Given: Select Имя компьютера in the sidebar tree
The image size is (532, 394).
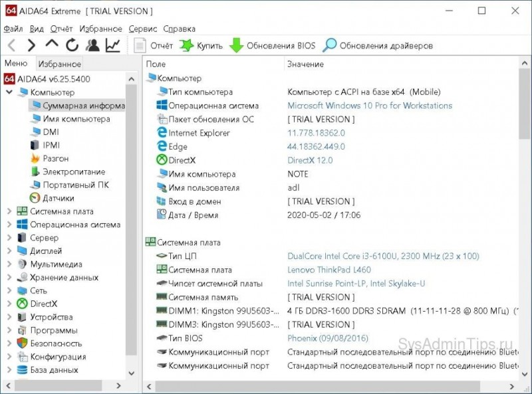Looking at the screenshot, I should 70,119.
